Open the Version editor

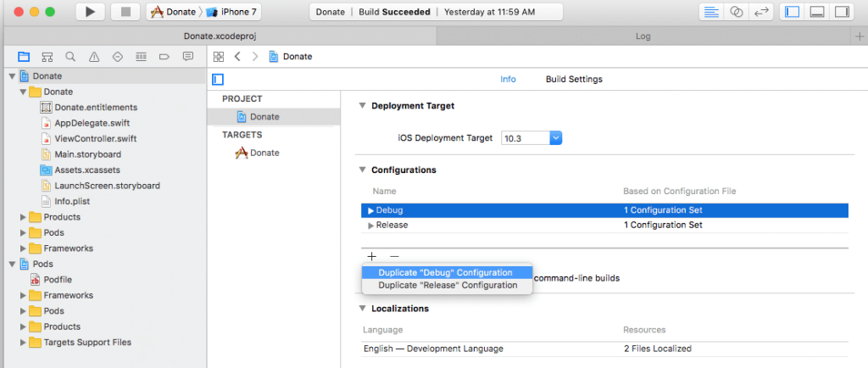point(761,12)
